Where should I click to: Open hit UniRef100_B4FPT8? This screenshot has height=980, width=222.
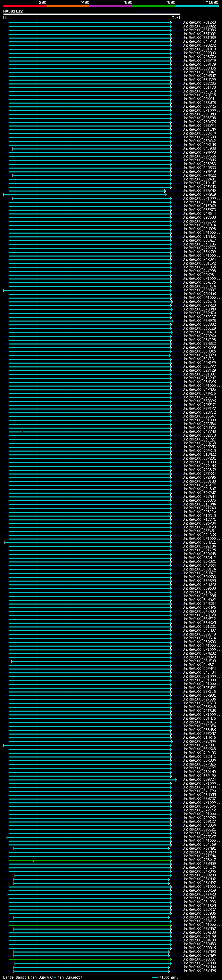199,41
